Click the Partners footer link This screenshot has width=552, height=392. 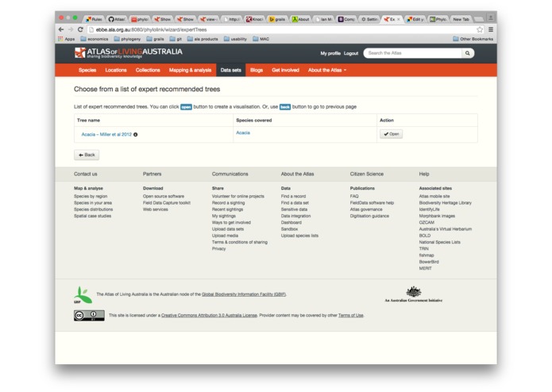pyautogui.click(x=152, y=174)
